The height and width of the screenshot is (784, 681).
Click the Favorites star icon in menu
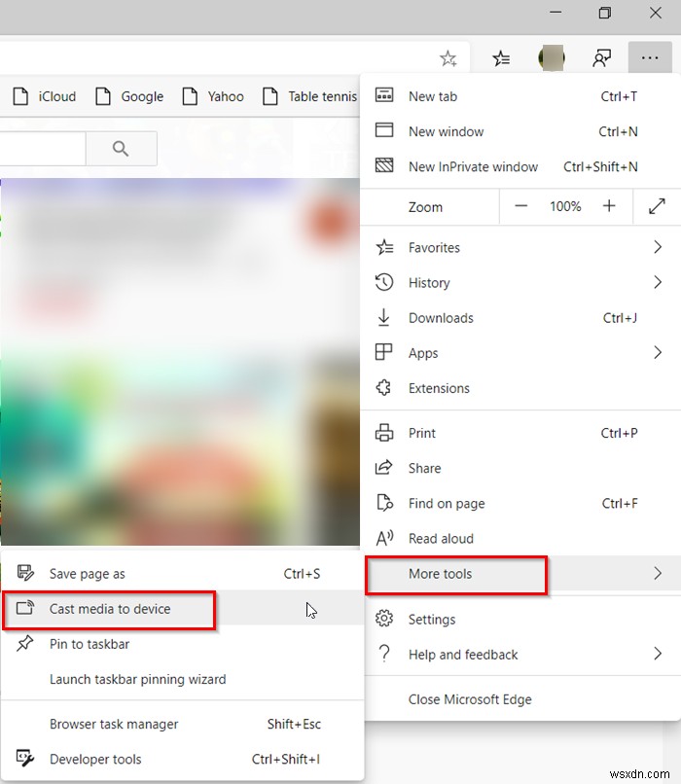384,247
